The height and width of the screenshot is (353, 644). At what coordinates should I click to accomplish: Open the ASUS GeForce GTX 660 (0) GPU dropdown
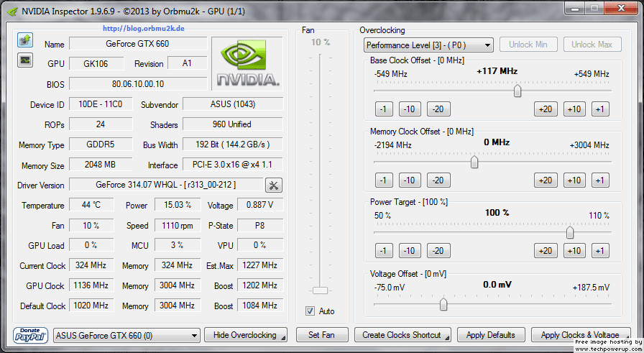coord(127,336)
